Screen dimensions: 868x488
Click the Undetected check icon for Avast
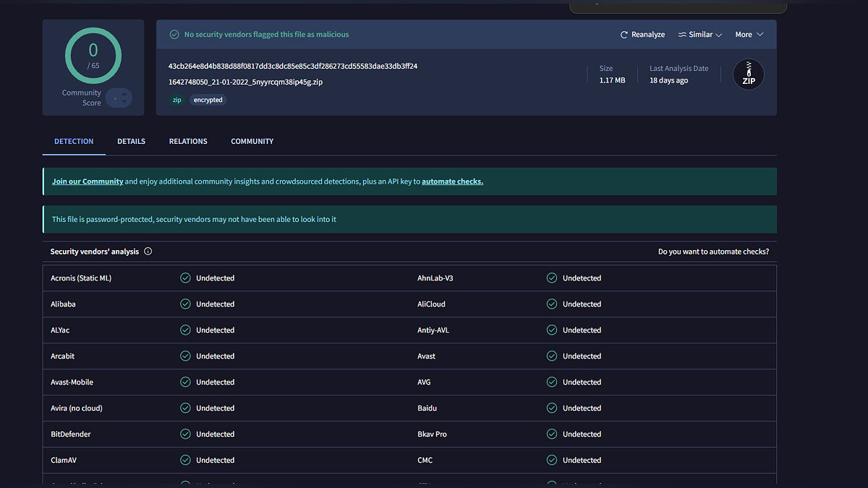(552, 356)
